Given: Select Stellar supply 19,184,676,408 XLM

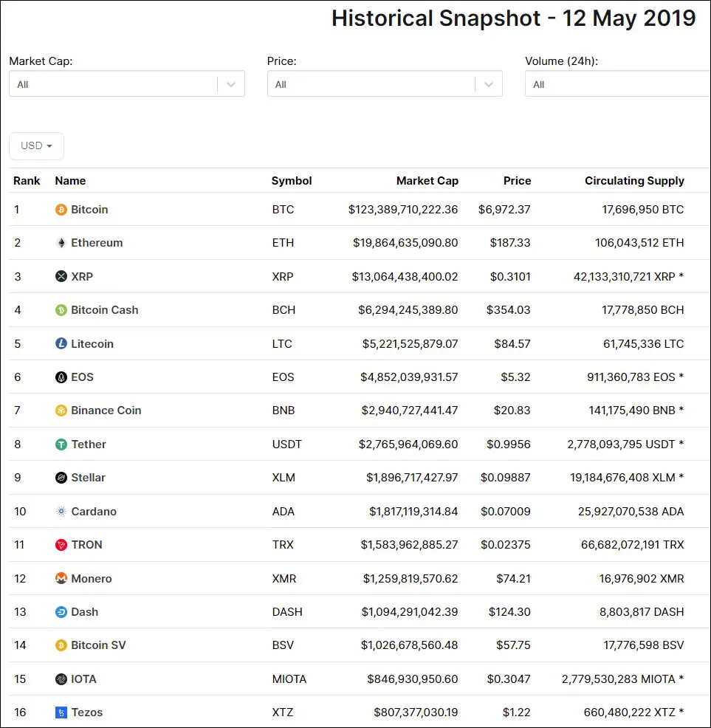Looking at the screenshot, I should pos(622,478).
